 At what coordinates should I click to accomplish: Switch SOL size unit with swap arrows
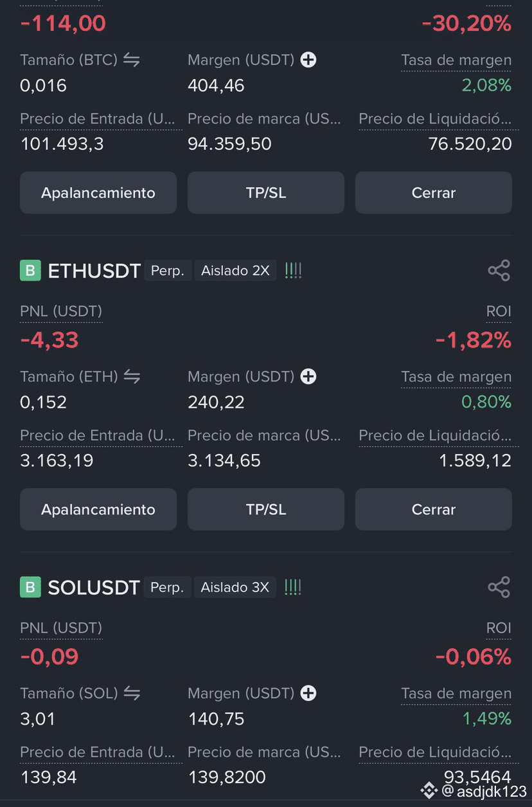[x=132, y=693]
